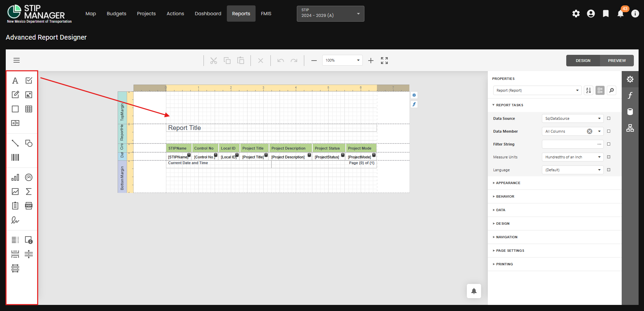Viewport: 644px width, 311px height.
Task: Select the Chart (bar graph) tool
Action: pos(15,177)
